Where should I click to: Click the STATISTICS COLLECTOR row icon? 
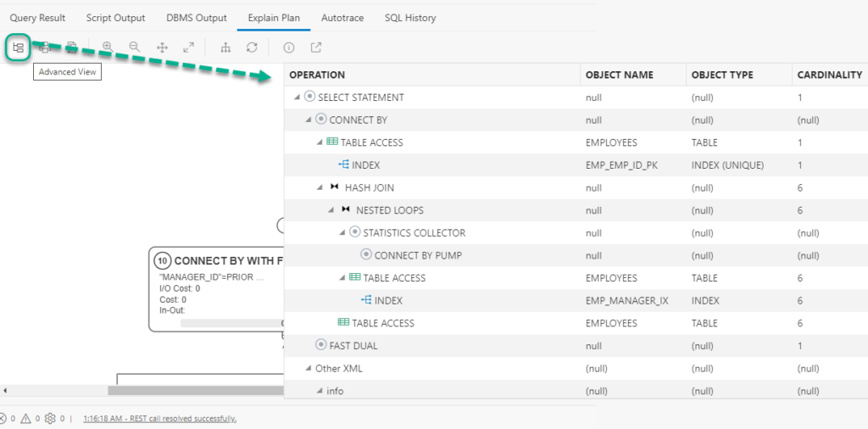(x=354, y=232)
